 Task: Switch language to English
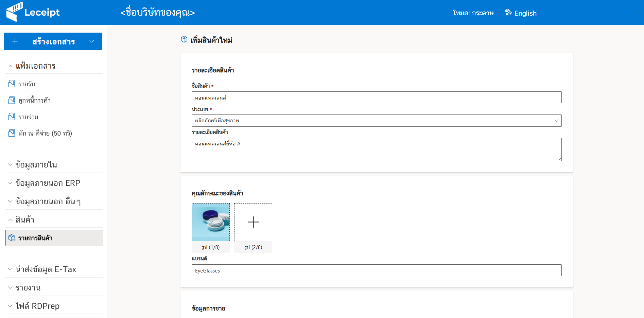coord(525,13)
